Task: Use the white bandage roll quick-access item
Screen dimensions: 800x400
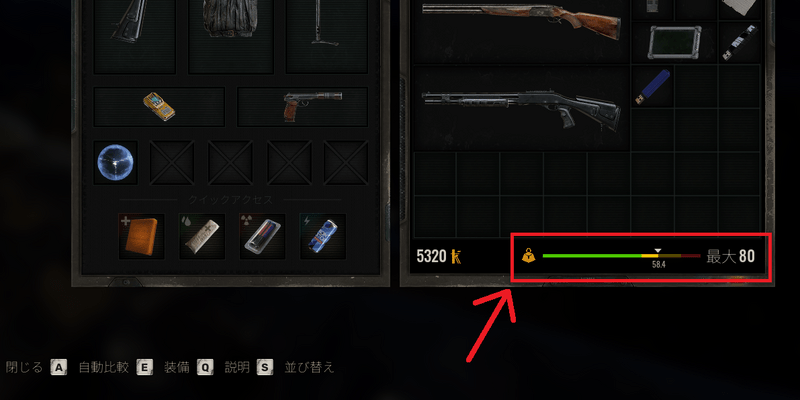Action: pyautogui.click(x=202, y=236)
